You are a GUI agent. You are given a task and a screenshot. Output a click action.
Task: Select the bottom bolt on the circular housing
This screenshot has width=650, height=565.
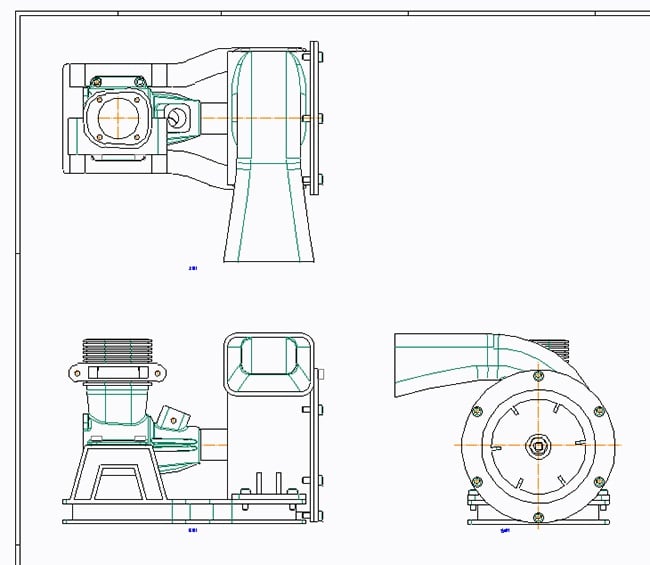(539, 516)
